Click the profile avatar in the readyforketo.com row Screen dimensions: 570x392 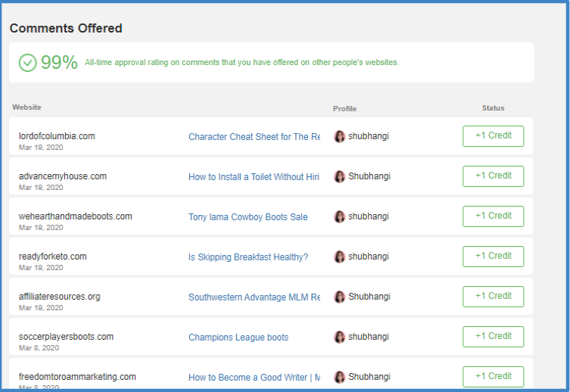point(339,257)
